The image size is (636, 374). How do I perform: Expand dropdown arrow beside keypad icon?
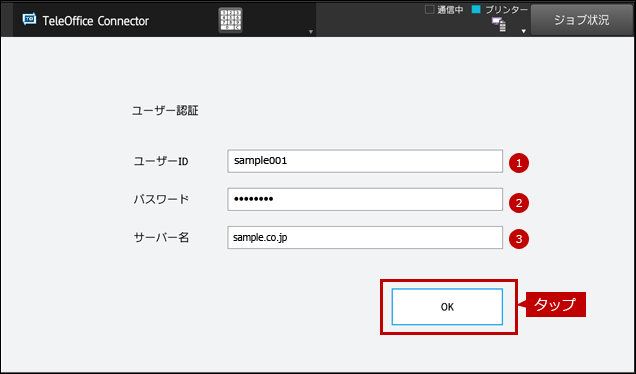pyautogui.click(x=311, y=32)
